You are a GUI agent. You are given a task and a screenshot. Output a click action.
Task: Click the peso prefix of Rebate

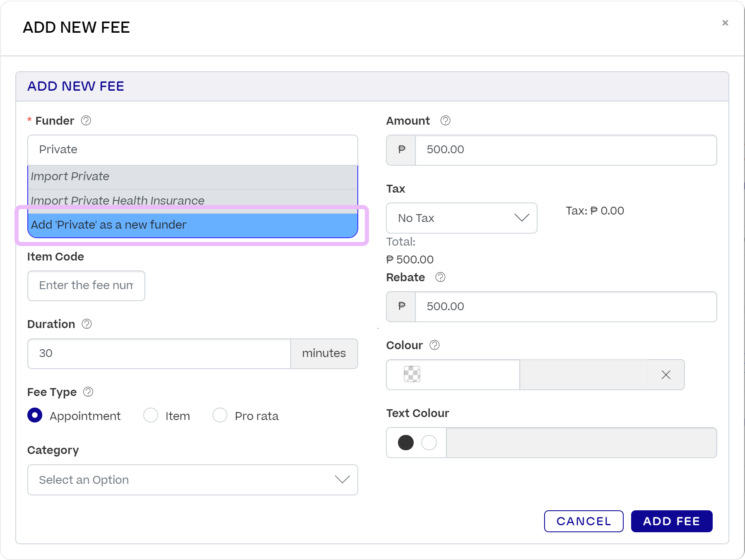401,307
